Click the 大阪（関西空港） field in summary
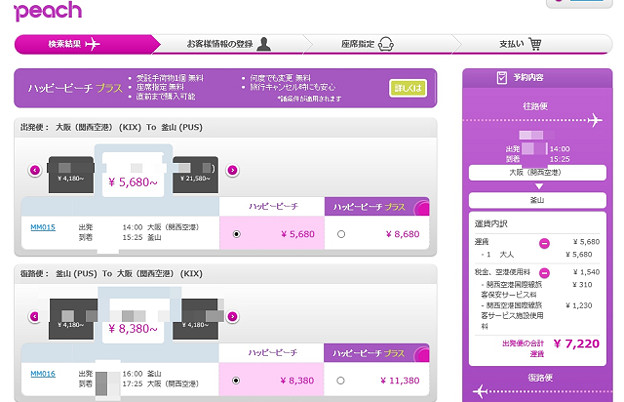 537,173
